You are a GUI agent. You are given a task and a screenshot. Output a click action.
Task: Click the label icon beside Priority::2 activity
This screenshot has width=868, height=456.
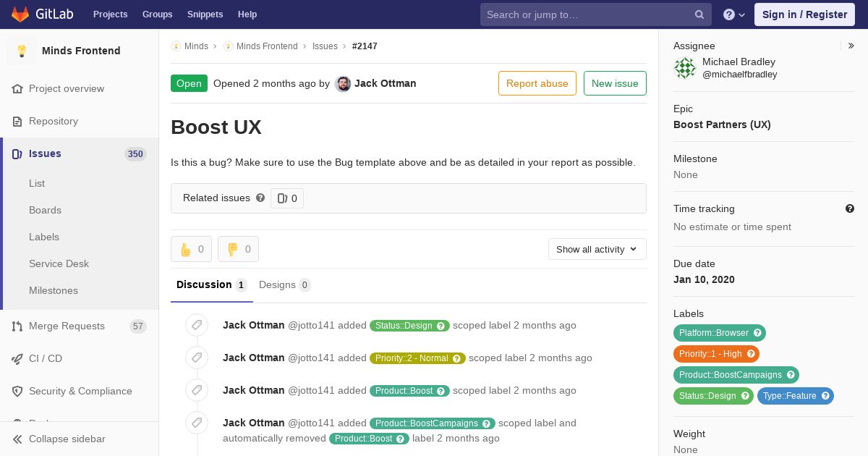(x=197, y=358)
